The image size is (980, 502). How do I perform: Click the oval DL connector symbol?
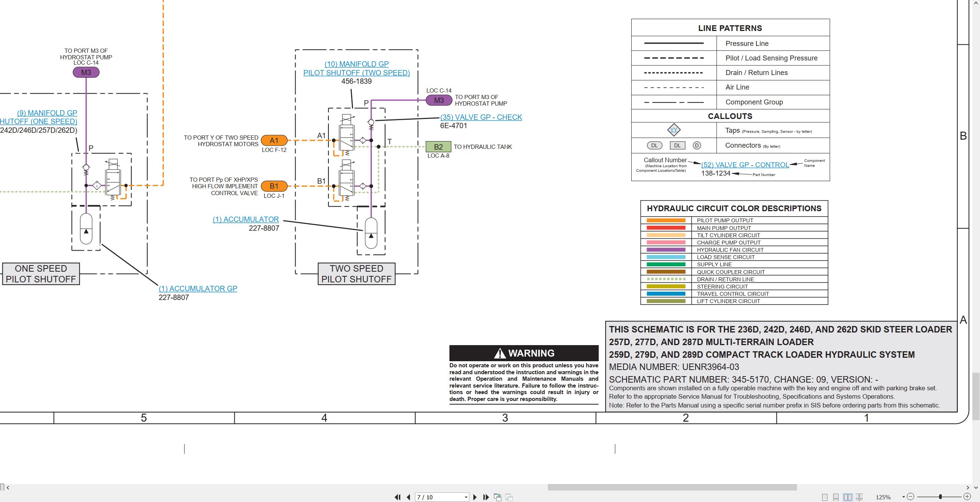click(x=654, y=145)
